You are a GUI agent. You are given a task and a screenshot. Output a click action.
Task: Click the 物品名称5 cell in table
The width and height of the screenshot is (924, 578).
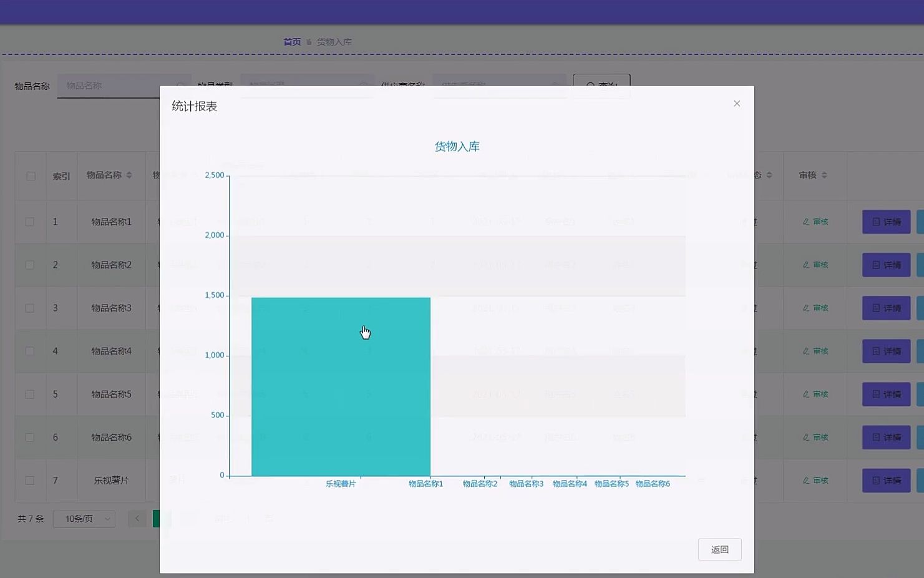(x=112, y=394)
